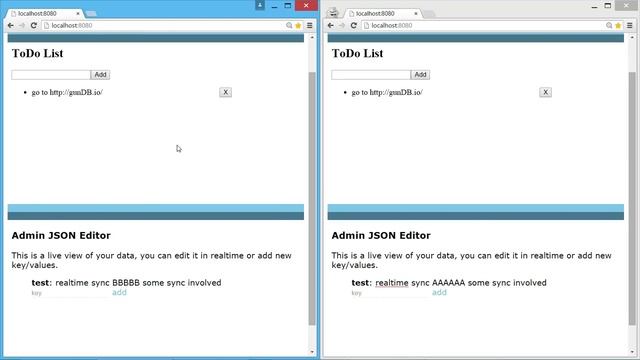Click 'test' key label in right JSON editor
The height and width of the screenshot is (360, 640).
click(360, 283)
